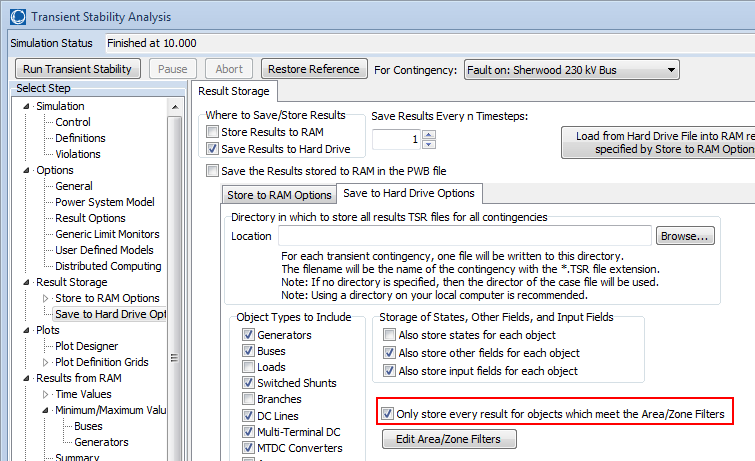Image resolution: width=755 pixels, height=461 pixels.
Task: Open the For Contingency dropdown
Action: [671, 70]
